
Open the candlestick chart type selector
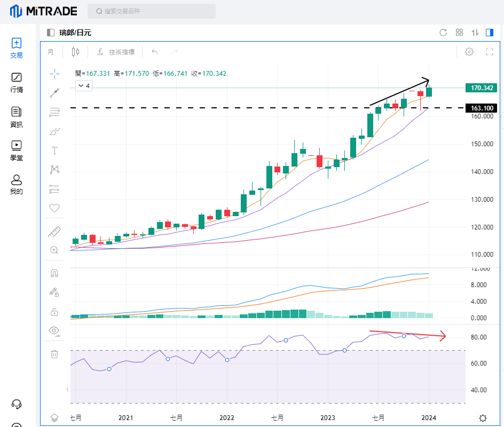(x=75, y=52)
